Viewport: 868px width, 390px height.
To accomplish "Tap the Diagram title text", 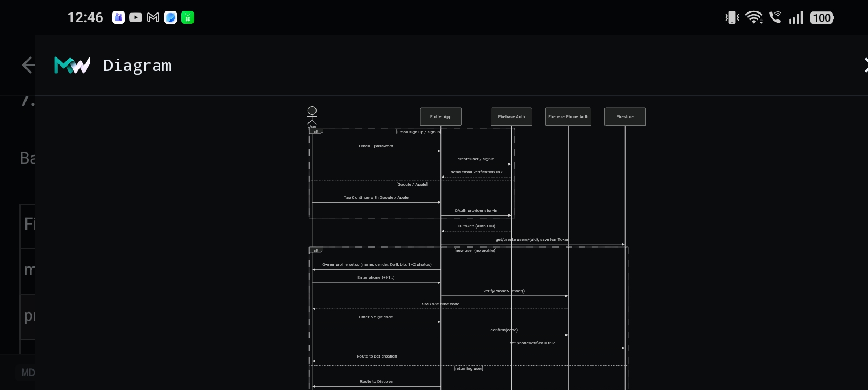I will coord(137,66).
